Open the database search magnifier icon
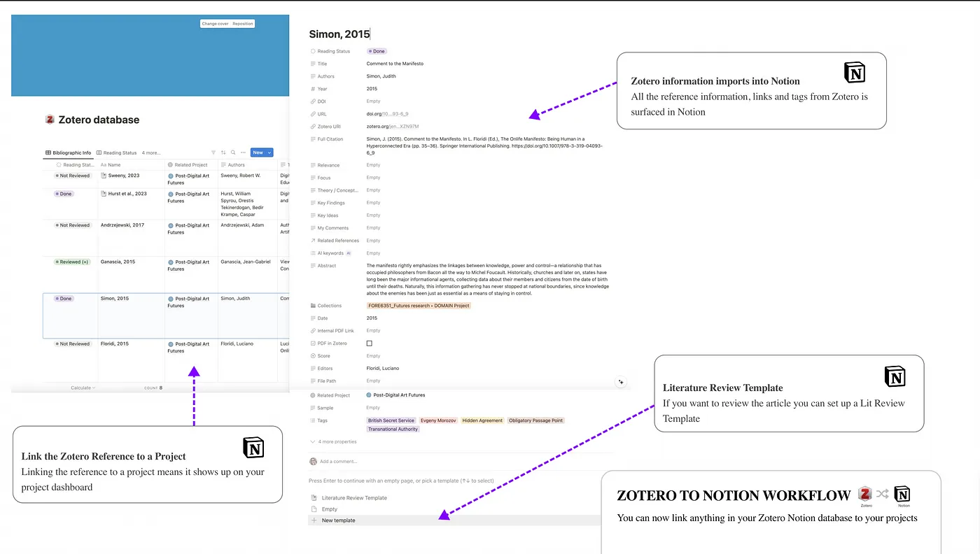The width and height of the screenshot is (980, 554). tap(233, 152)
